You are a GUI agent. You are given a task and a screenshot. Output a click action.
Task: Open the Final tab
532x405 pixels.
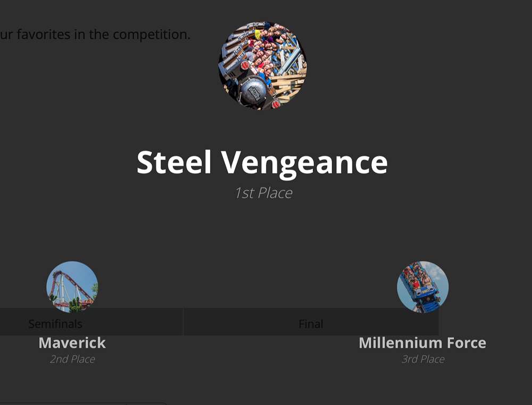(311, 324)
